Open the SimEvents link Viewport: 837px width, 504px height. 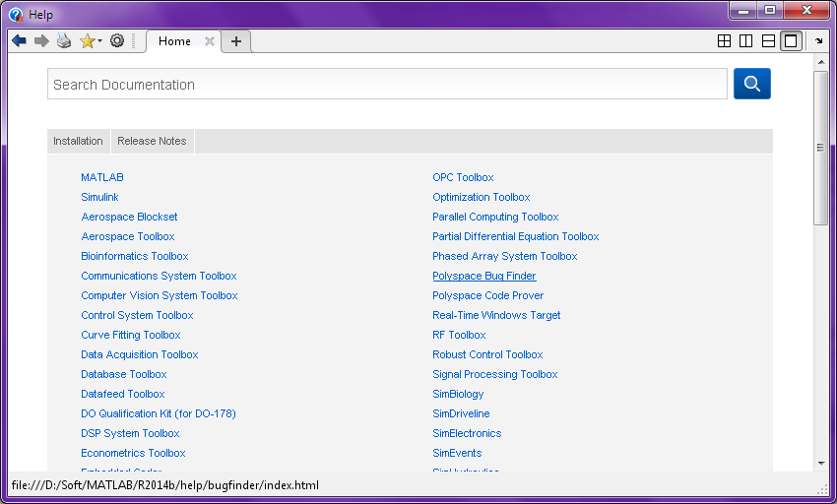457,453
